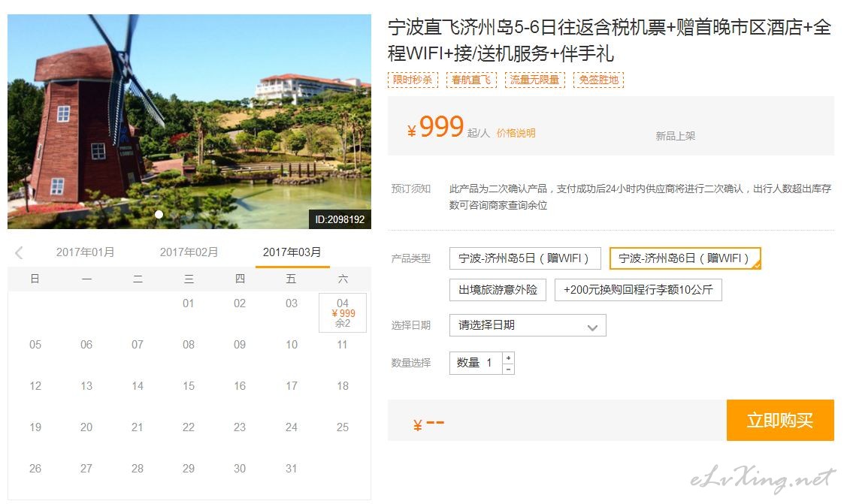The height and width of the screenshot is (504, 844).
Task: Click the ¥999 price text
Action: 435,127
